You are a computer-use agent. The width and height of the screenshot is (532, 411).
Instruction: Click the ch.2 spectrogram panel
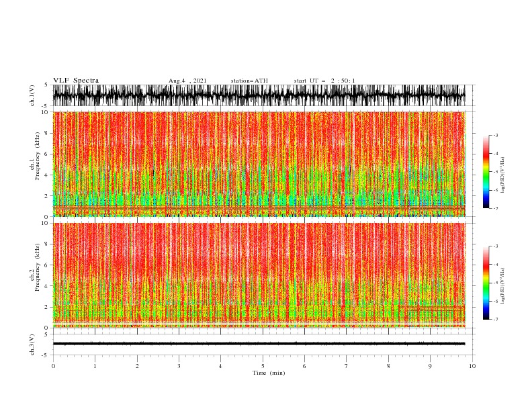pos(259,275)
